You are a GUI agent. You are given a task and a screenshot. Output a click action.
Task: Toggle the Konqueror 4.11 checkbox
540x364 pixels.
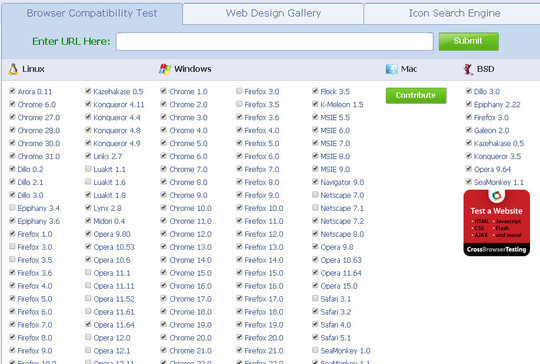tap(88, 104)
